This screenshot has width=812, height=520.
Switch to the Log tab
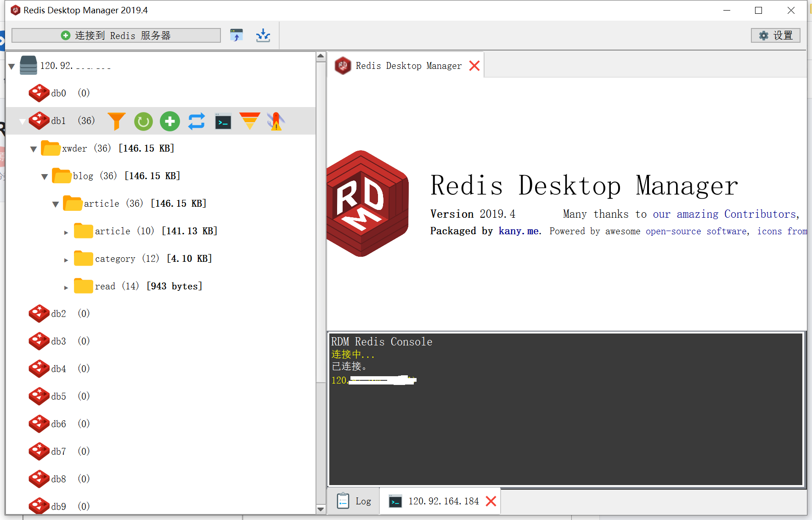click(x=355, y=501)
